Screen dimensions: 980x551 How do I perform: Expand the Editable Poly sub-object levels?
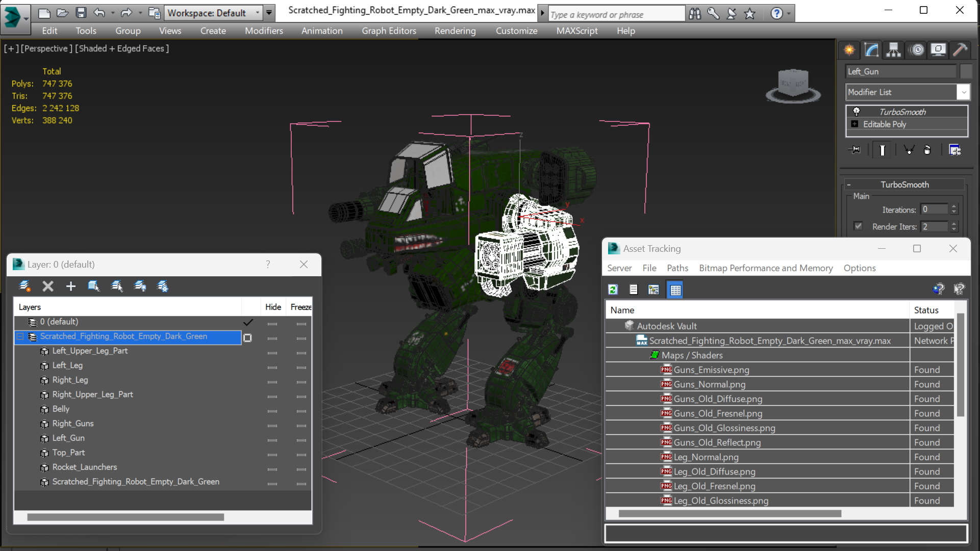click(x=855, y=124)
